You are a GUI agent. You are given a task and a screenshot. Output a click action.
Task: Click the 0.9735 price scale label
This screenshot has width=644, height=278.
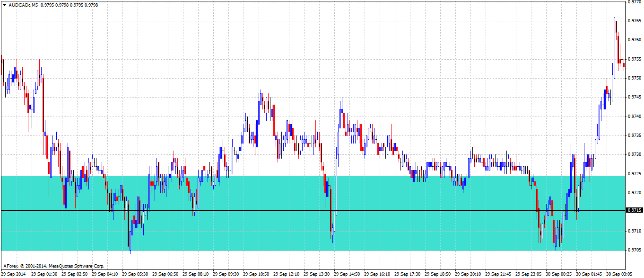point(634,135)
